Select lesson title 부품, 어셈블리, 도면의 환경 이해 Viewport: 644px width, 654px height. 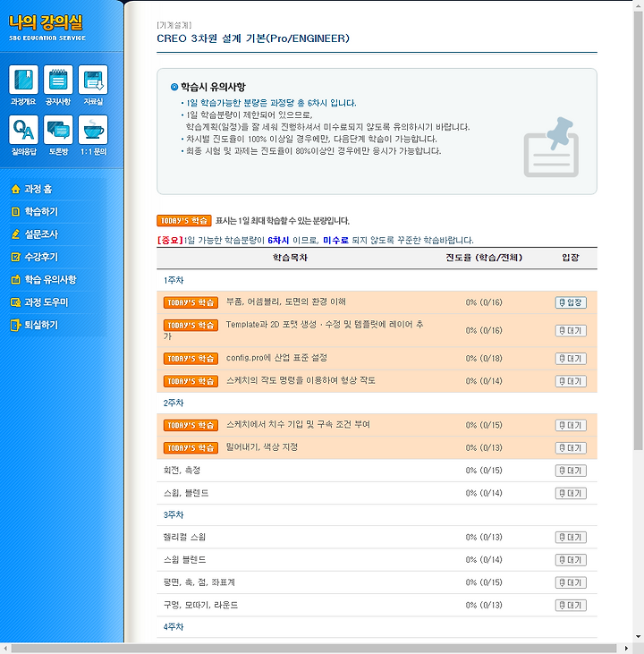click(285, 302)
